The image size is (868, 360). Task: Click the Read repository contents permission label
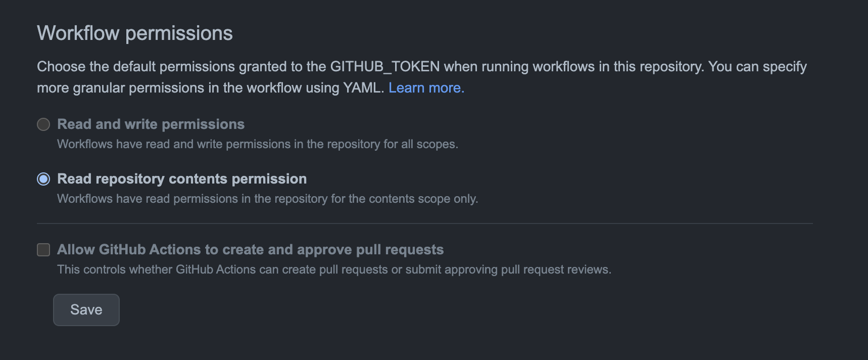(x=182, y=178)
